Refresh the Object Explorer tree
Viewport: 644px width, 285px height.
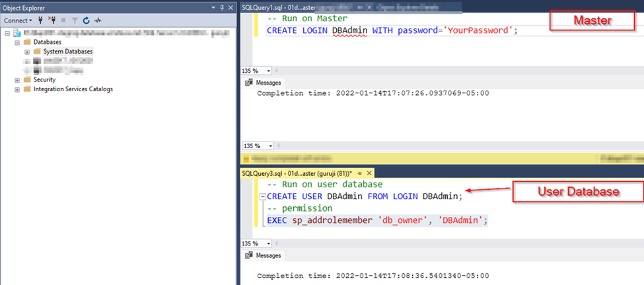pyautogui.click(x=87, y=20)
